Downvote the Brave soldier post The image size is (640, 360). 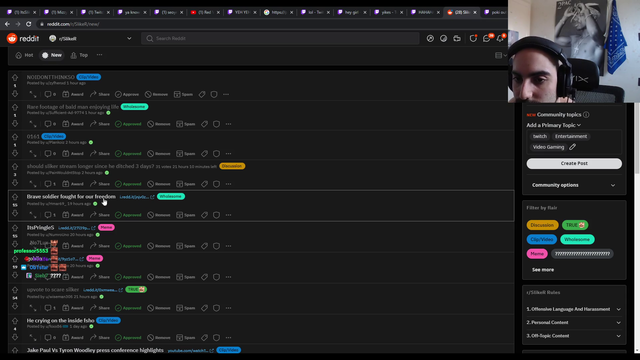coord(15,213)
